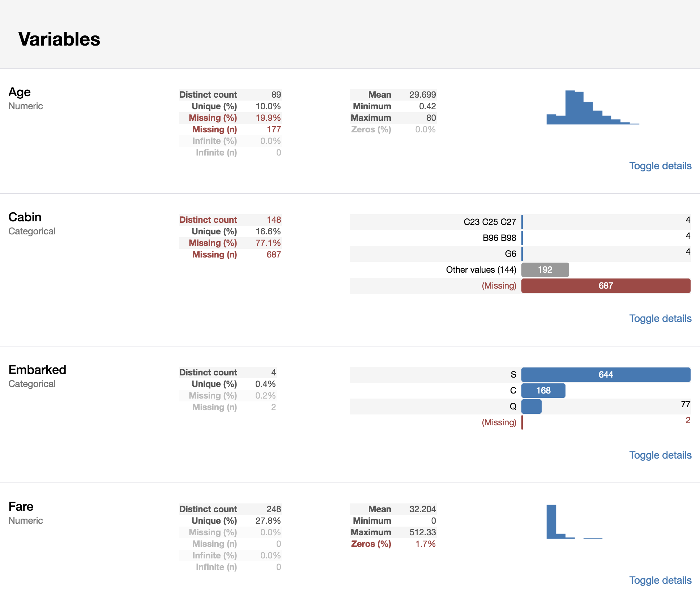Click the Fare variable title
Screen dimensions: 700x604
(x=21, y=507)
